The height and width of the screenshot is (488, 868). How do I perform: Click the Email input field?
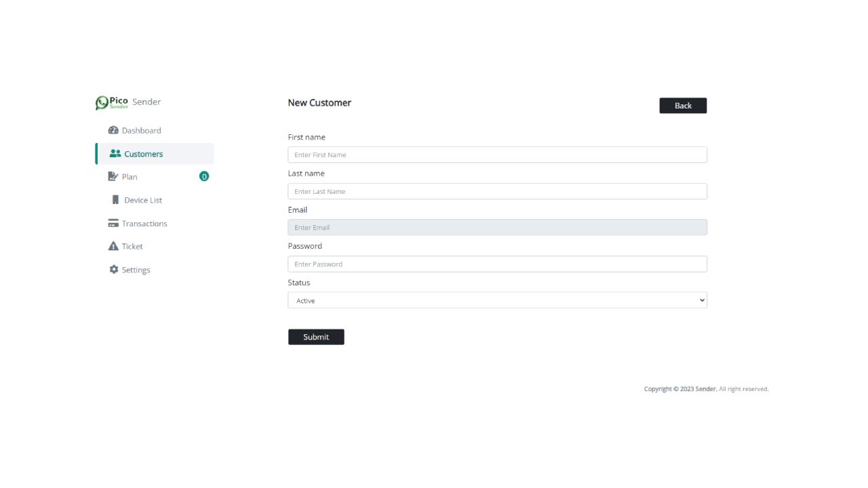(498, 227)
